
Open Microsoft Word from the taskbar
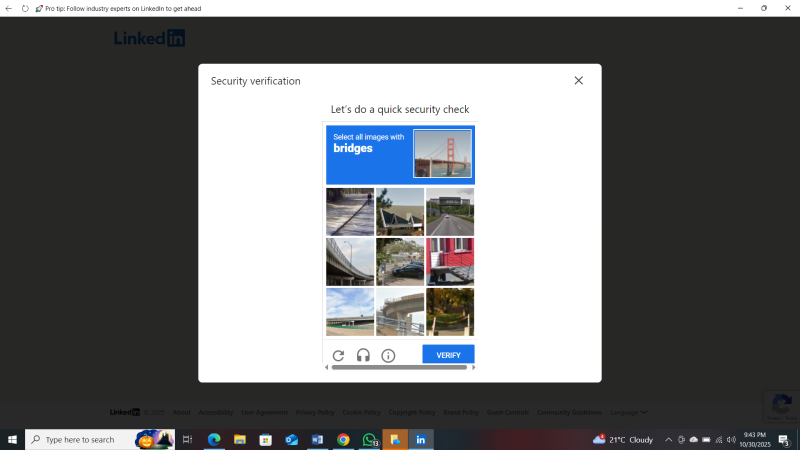pos(317,439)
